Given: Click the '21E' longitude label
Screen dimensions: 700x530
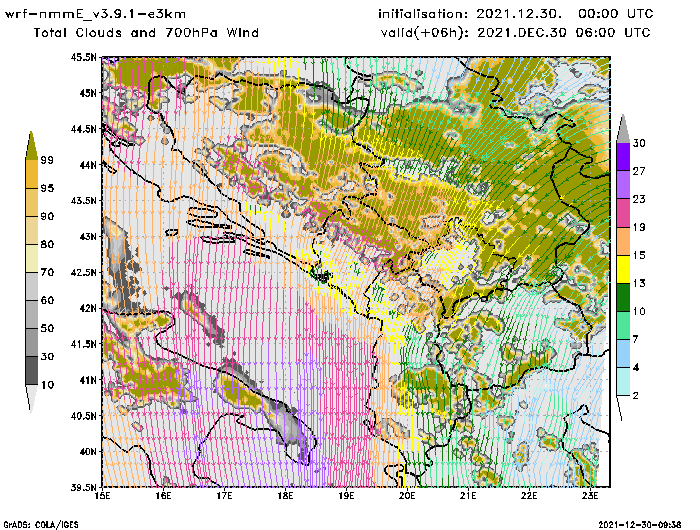Looking at the screenshot, I should tap(468, 496).
